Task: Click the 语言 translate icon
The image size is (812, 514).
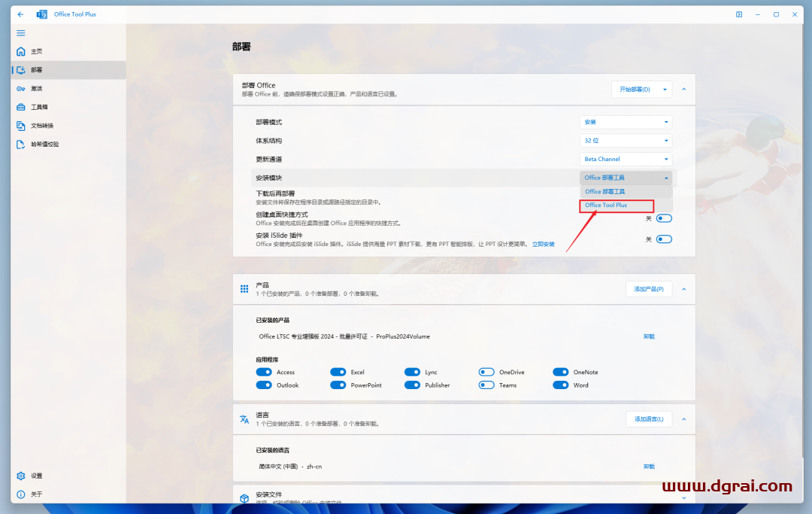Action: click(244, 419)
